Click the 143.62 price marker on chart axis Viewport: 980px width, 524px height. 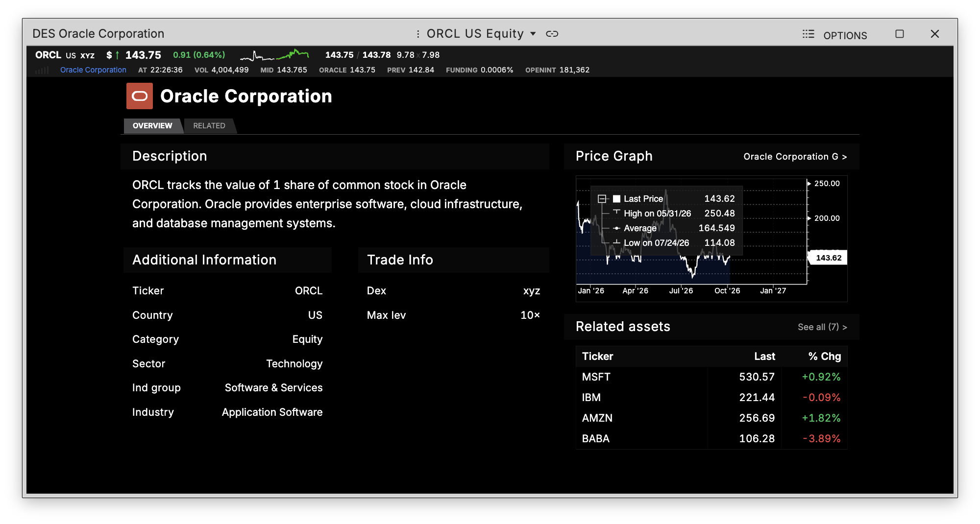point(828,258)
